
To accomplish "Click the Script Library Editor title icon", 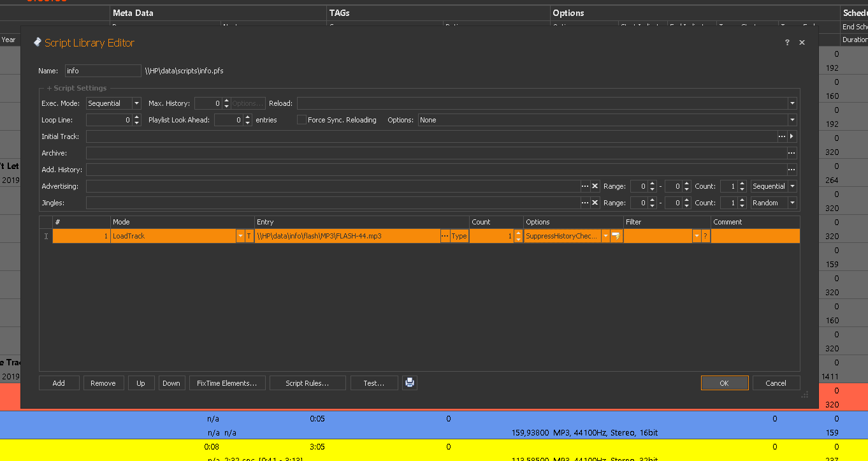I will (38, 42).
